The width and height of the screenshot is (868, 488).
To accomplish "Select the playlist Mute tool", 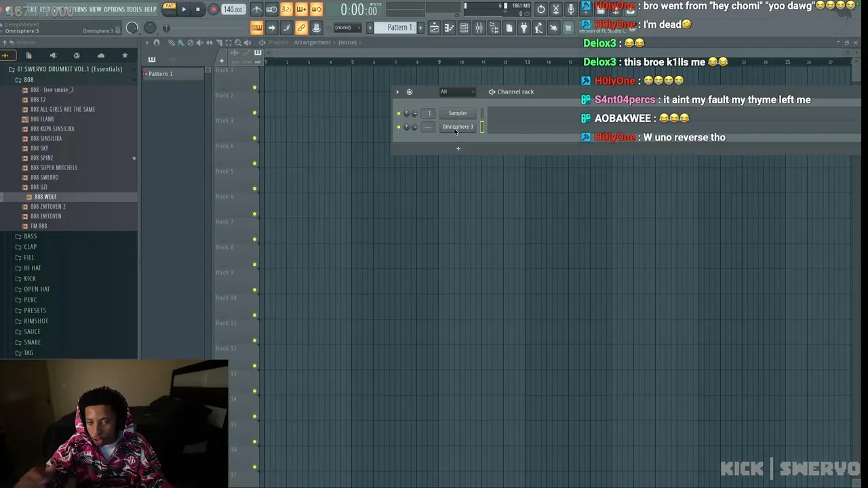I will [199, 43].
